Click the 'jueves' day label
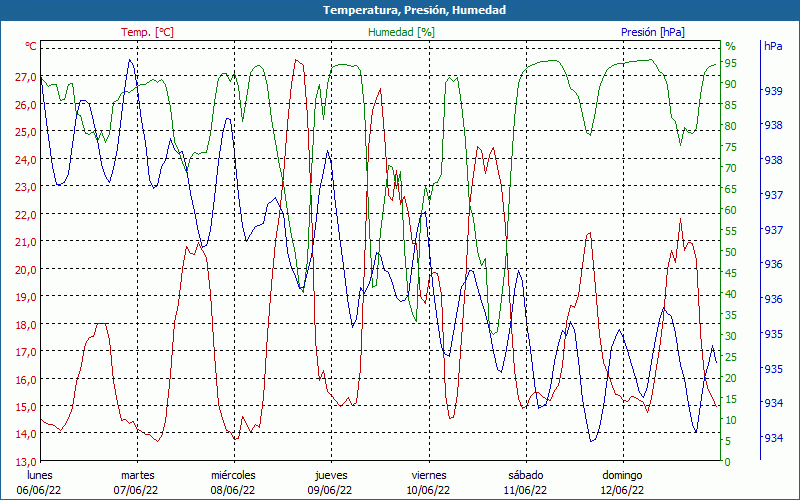Viewport: 800px width, 500px height. [331, 476]
